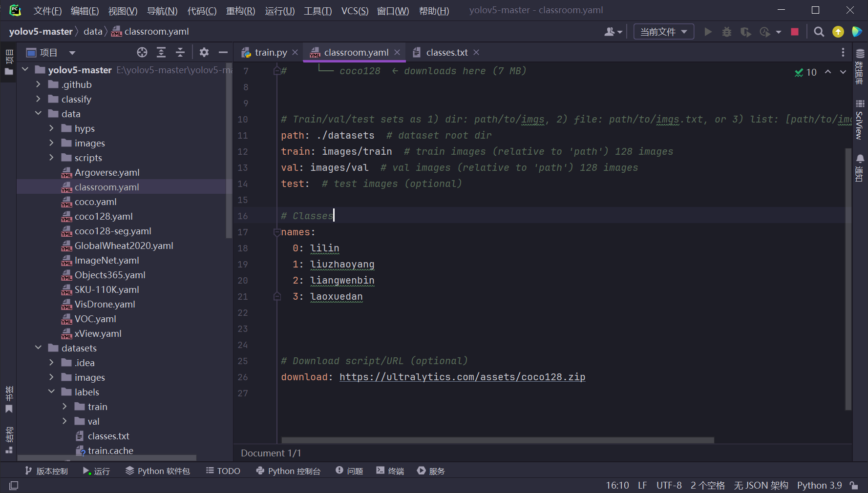This screenshot has height=493, width=868.
Task: Toggle the Project tool window side button
Action: coord(9,62)
